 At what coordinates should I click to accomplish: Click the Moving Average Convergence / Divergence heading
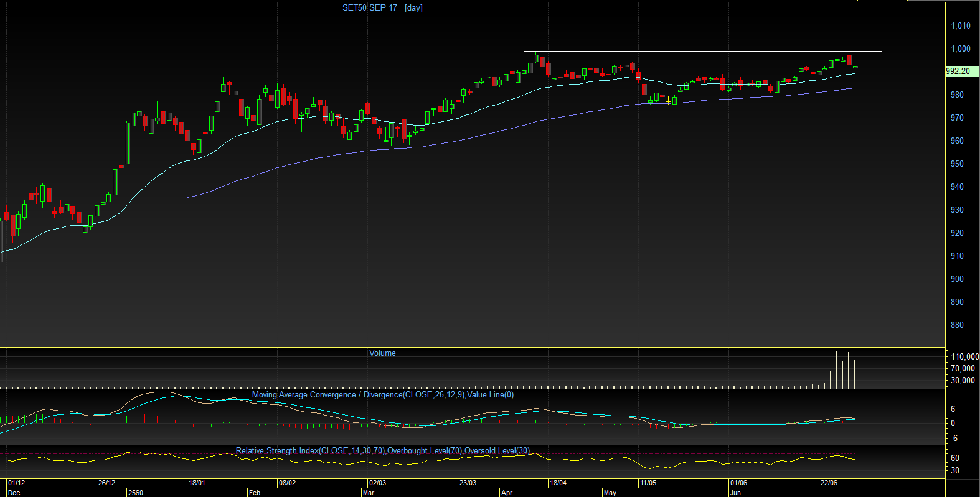click(x=383, y=394)
